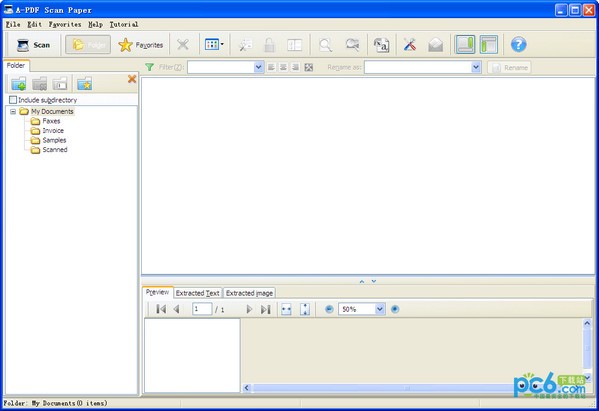This screenshot has width=599, height=411.
Task: Click the fit width icon
Action: pyautogui.click(x=286, y=309)
